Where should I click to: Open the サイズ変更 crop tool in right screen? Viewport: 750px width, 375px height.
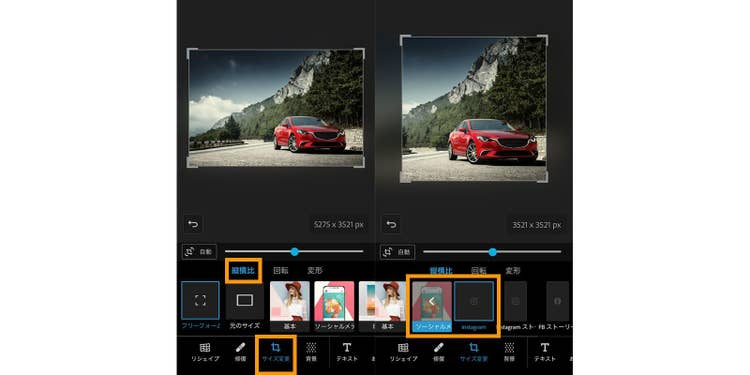[x=474, y=352]
